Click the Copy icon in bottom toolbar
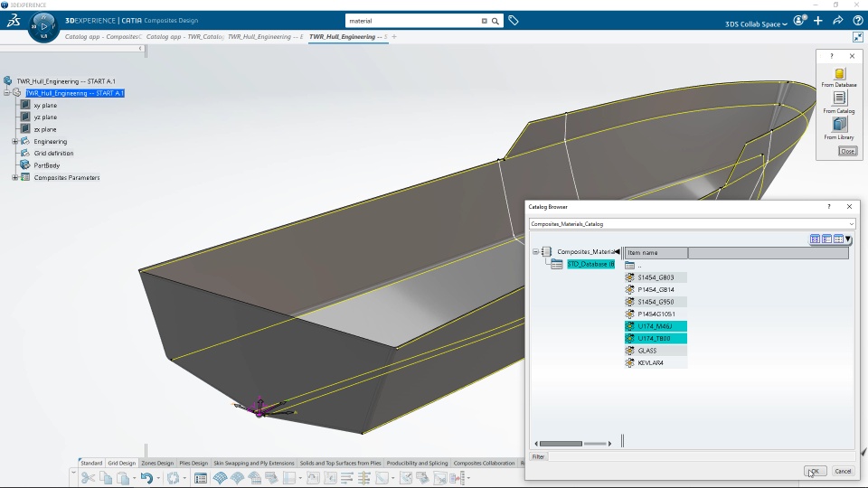The height and width of the screenshot is (488, 868). pos(106,478)
